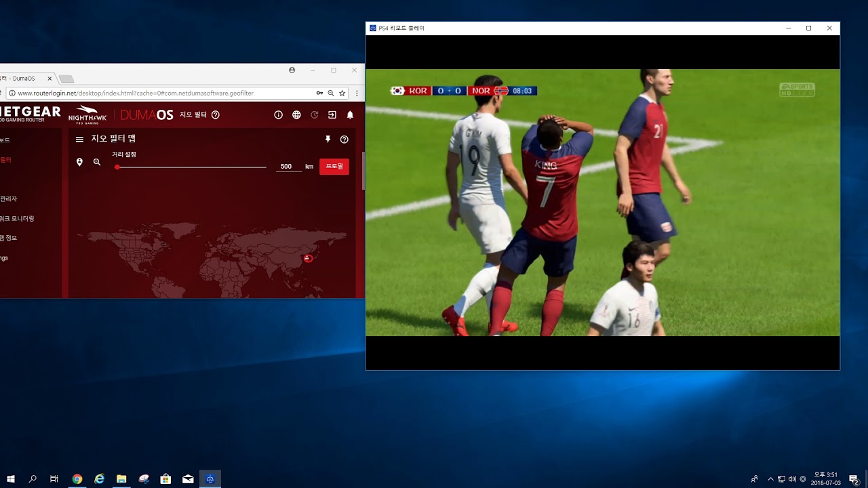Bookmark this page with the star icon
868x488 pixels.
pyautogui.click(x=342, y=93)
